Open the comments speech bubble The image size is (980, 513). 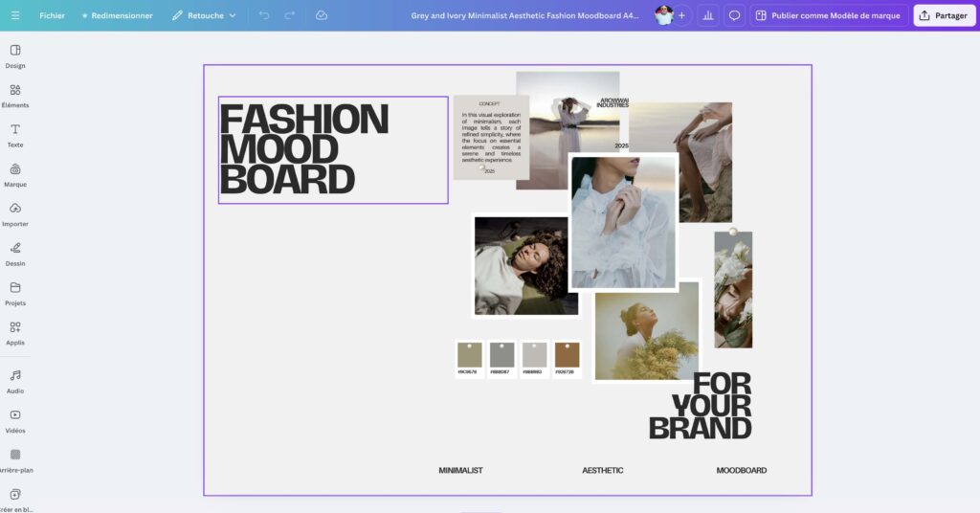734,15
